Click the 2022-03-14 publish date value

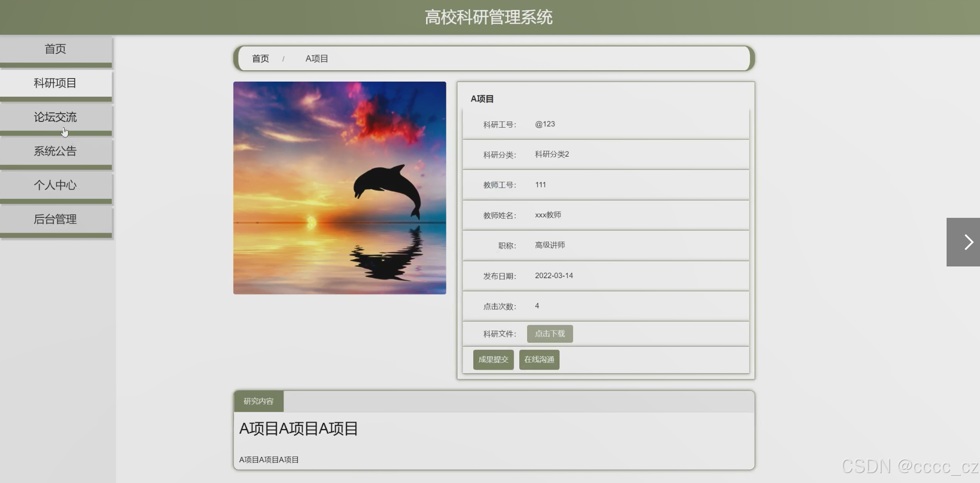554,276
